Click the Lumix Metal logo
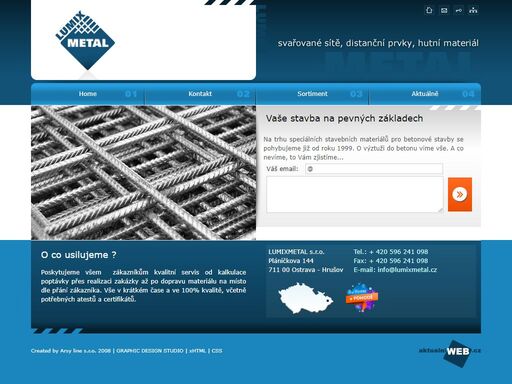The width and height of the screenshot is (512, 384). 85,40
